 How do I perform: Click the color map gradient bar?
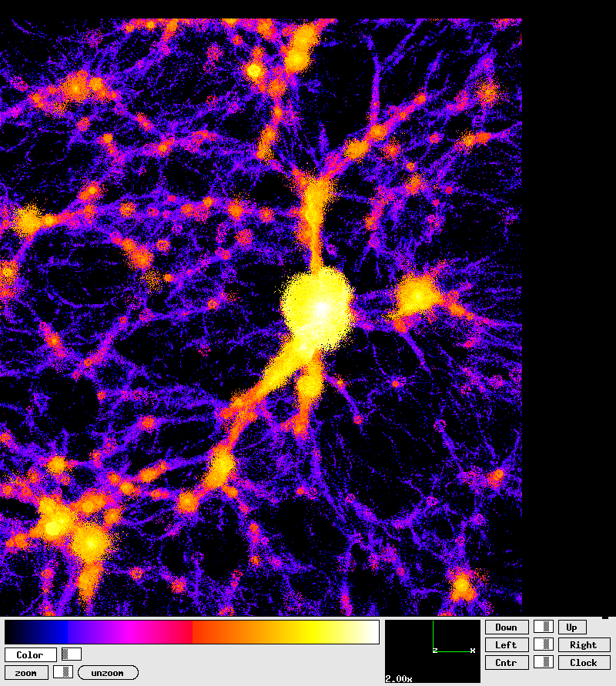tap(192, 632)
